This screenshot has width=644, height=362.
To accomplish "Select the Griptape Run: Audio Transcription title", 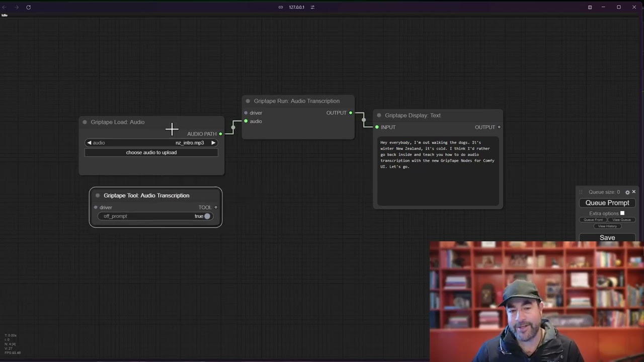I will coord(297,101).
